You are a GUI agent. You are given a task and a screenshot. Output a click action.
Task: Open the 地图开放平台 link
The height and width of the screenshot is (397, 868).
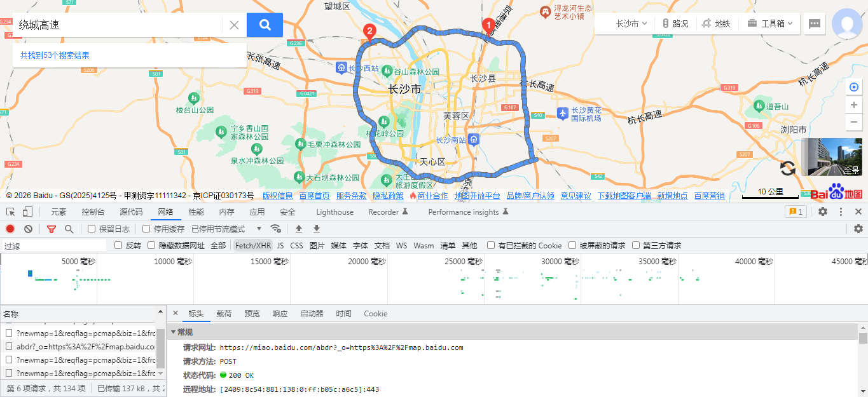pos(477,196)
